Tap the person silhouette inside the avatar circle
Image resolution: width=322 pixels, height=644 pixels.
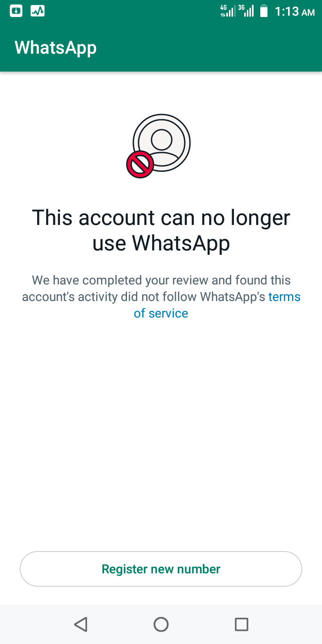click(161, 144)
